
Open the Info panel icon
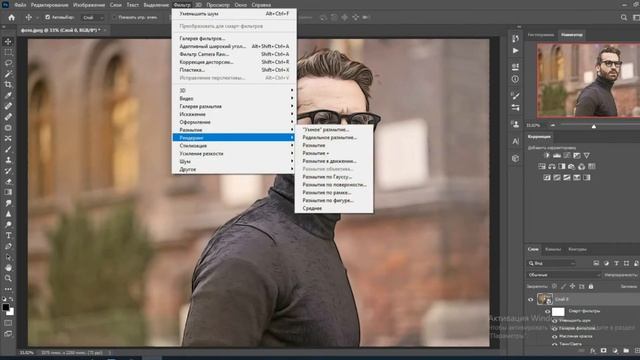tap(516, 79)
